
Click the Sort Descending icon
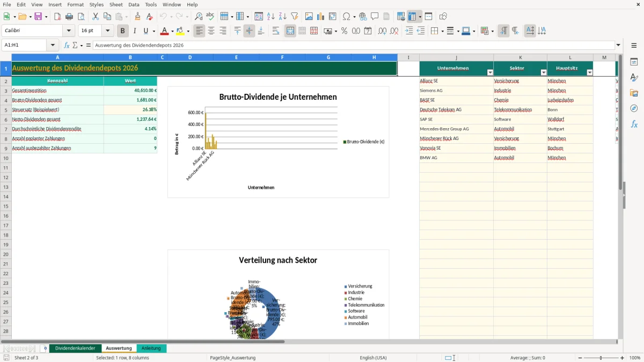283,17
